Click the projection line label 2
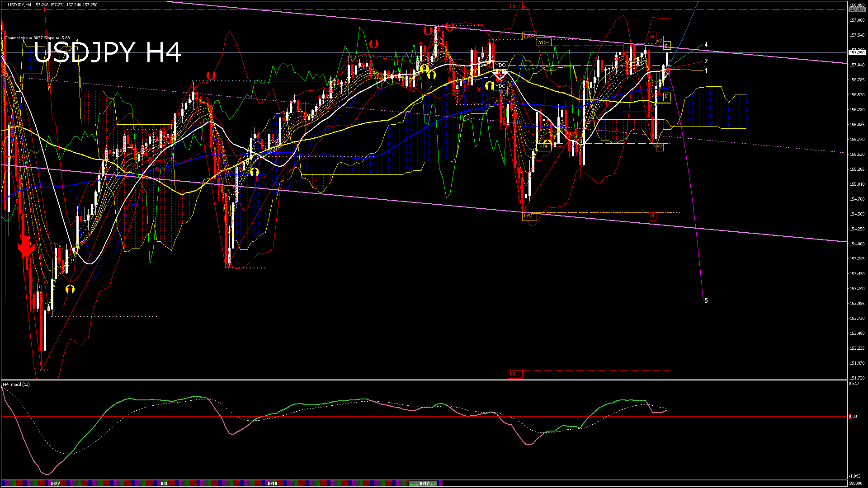This screenshot has height=488, width=868. [706, 61]
